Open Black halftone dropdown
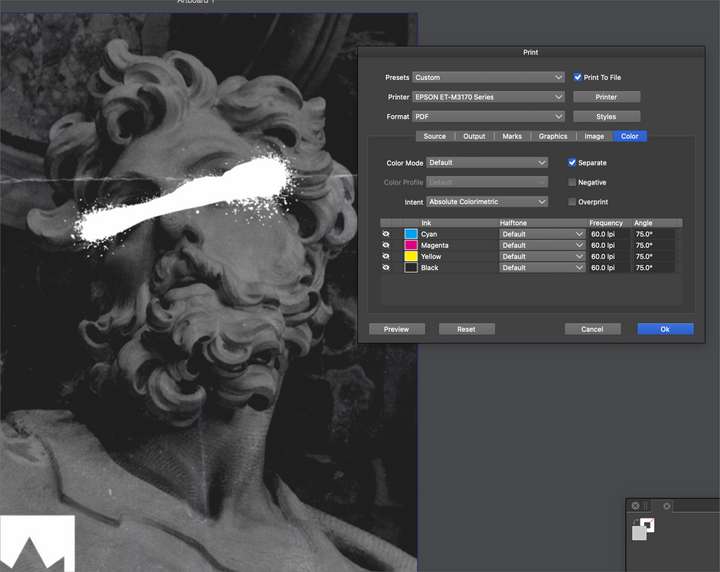 click(x=542, y=268)
